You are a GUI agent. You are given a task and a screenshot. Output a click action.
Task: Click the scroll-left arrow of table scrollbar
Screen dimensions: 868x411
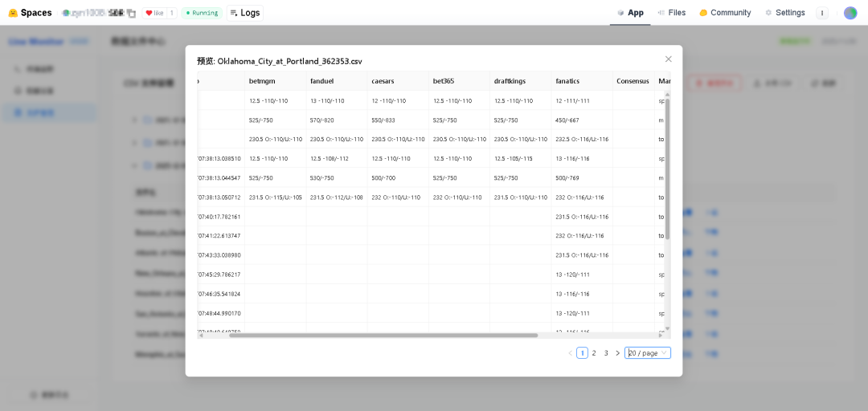pyautogui.click(x=201, y=336)
